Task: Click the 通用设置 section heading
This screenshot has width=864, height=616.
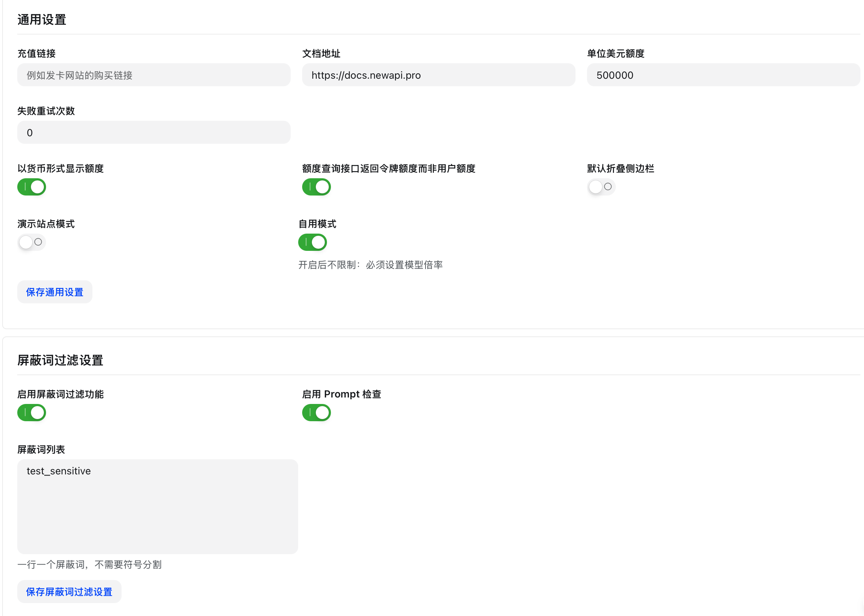Action: pyautogui.click(x=42, y=20)
